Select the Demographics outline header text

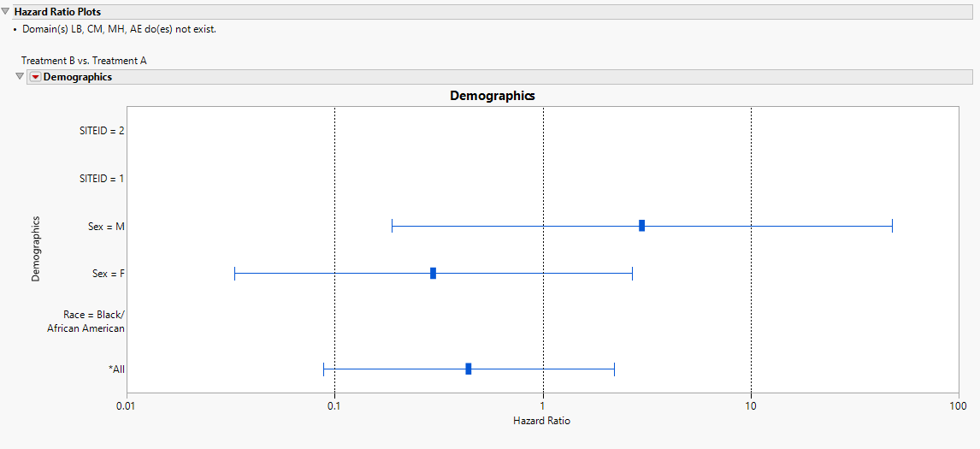pos(78,77)
